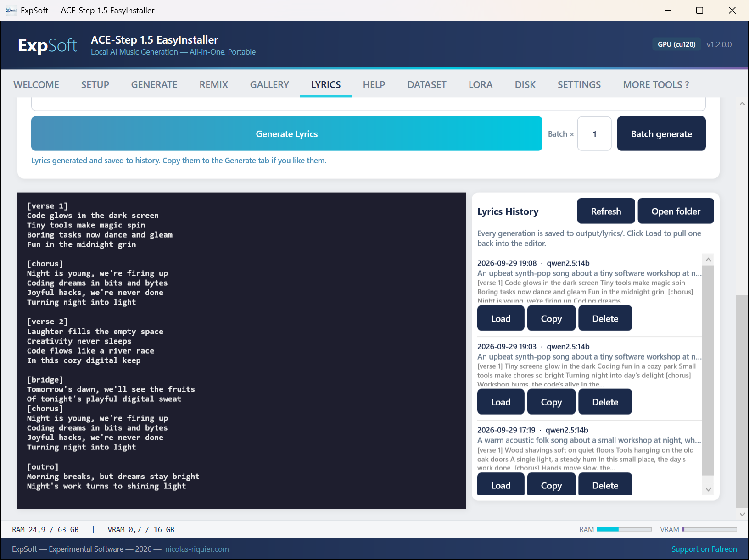The width and height of the screenshot is (749, 560).
Task: Click the Batch count input field
Action: tap(594, 133)
